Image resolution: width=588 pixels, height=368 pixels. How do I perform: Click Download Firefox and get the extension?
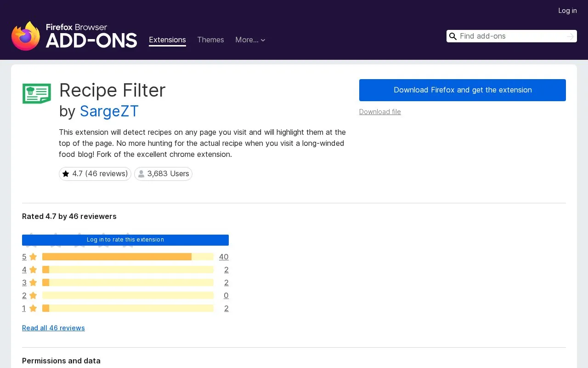(463, 90)
